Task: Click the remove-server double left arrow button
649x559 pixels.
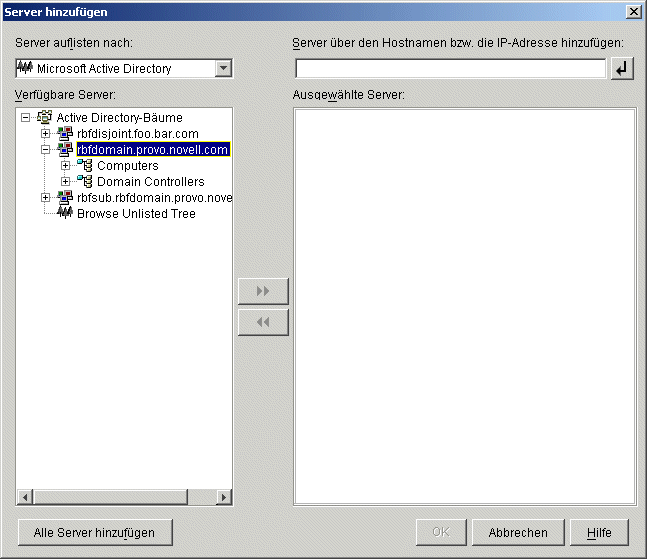Action: tap(263, 322)
